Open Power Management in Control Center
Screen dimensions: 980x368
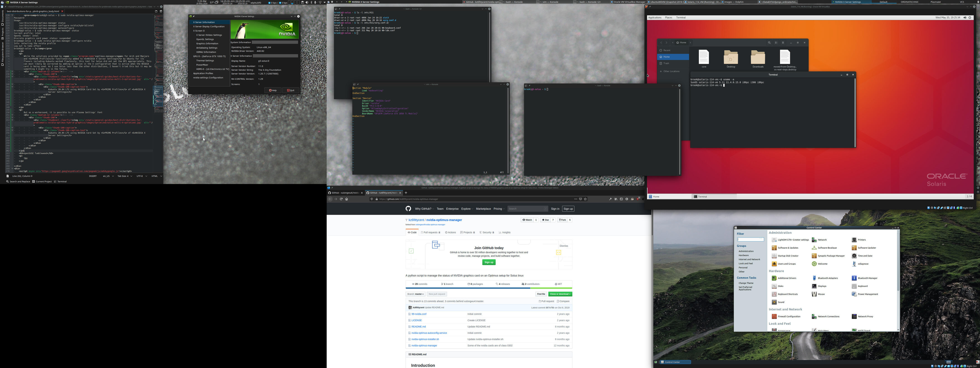coord(865,294)
